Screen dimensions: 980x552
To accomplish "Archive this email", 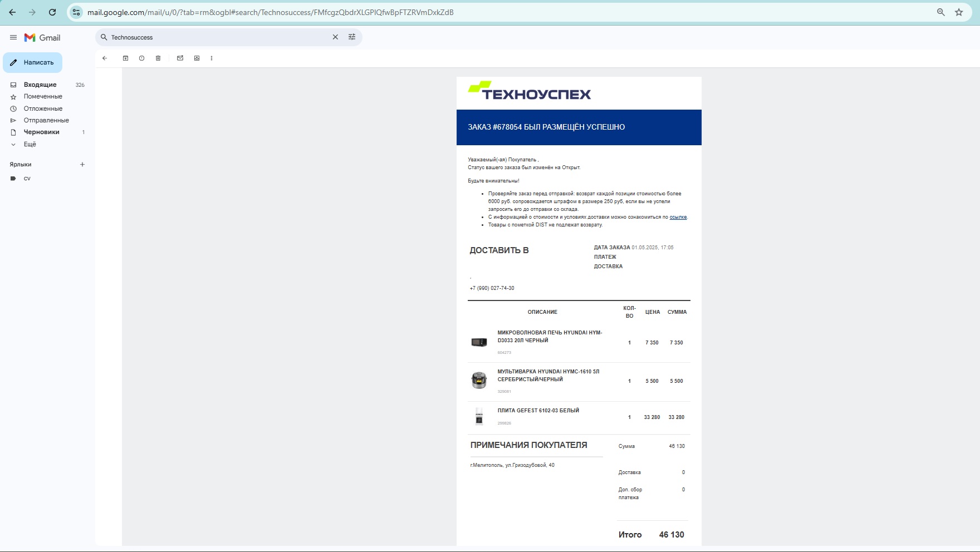I will [126, 58].
